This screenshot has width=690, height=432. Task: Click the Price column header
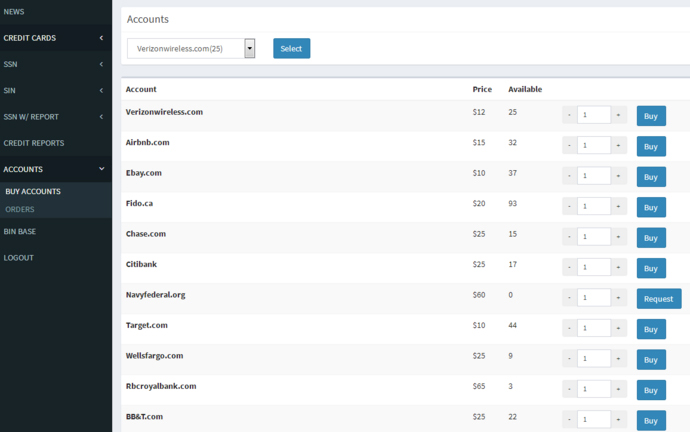click(482, 89)
